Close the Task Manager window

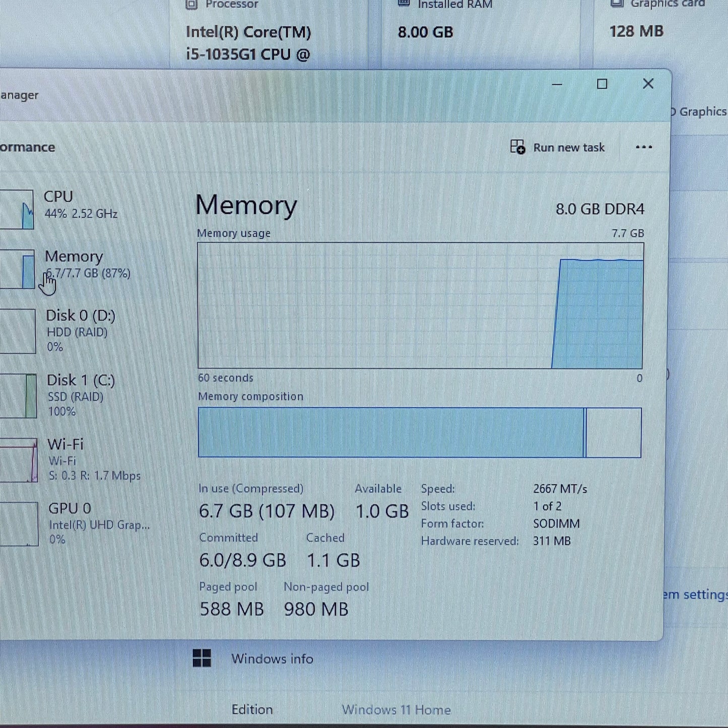[648, 84]
